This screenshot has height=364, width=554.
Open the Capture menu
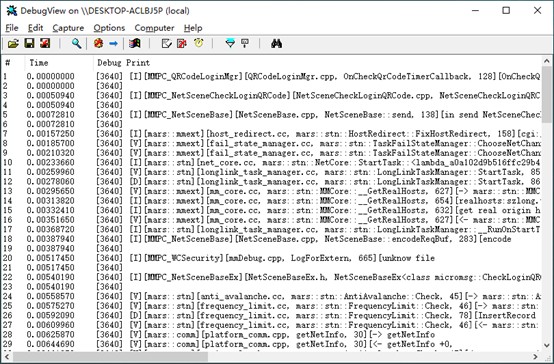pos(68,28)
